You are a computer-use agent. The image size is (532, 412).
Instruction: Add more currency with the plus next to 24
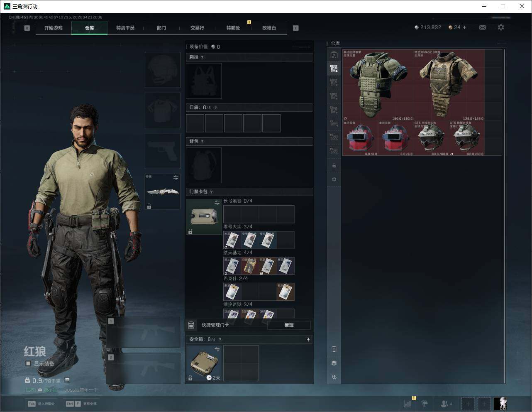pyautogui.click(x=464, y=27)
